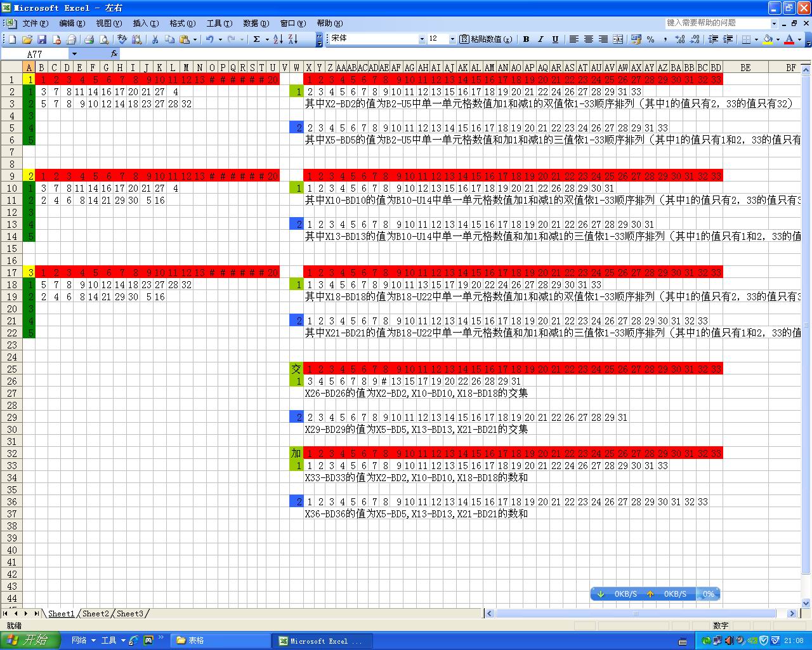The height and width of the screenshot is (650, 812).
Task: Click the help question search box
Action: click(717, 23)
